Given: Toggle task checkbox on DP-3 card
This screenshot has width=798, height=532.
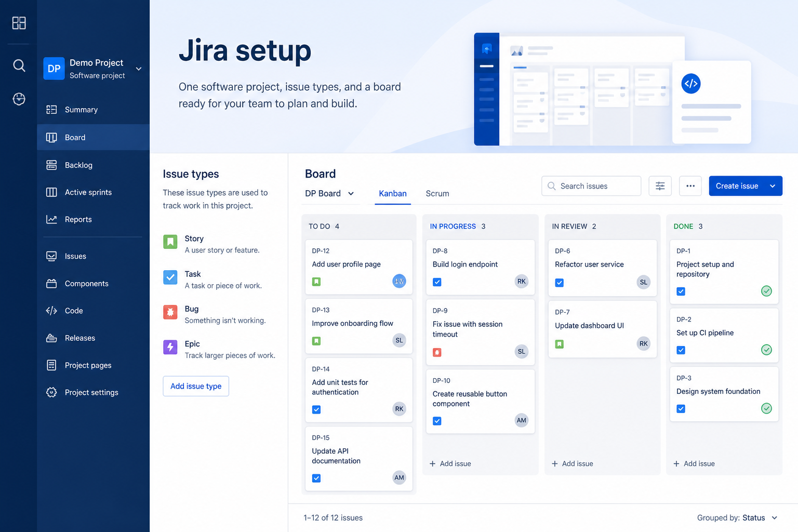Looking at the screenshot, I should point(681,409).
